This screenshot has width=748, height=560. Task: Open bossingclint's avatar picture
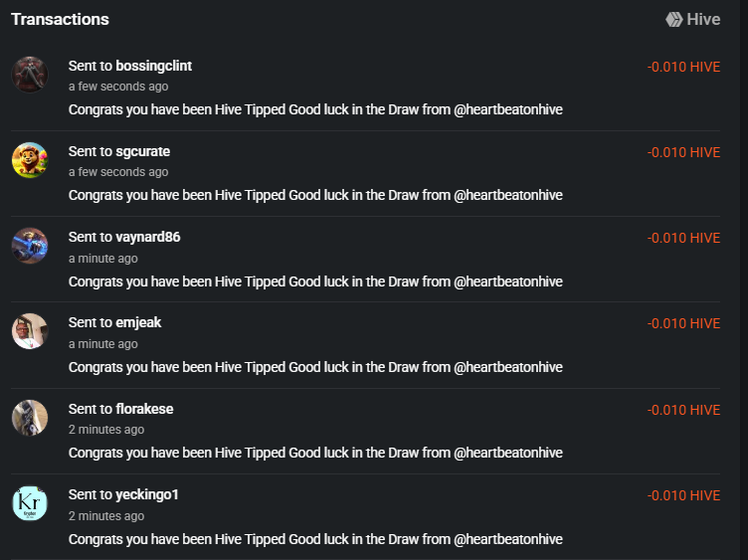click(x=30, y=75)
